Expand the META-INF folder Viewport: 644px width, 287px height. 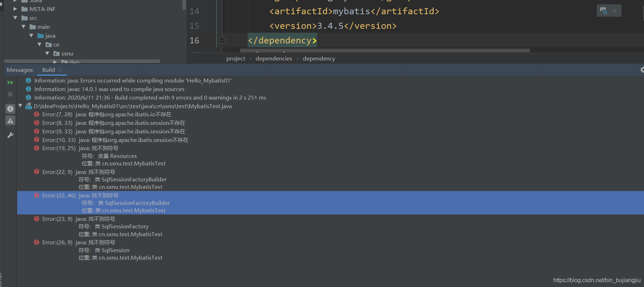click(15, 9)
